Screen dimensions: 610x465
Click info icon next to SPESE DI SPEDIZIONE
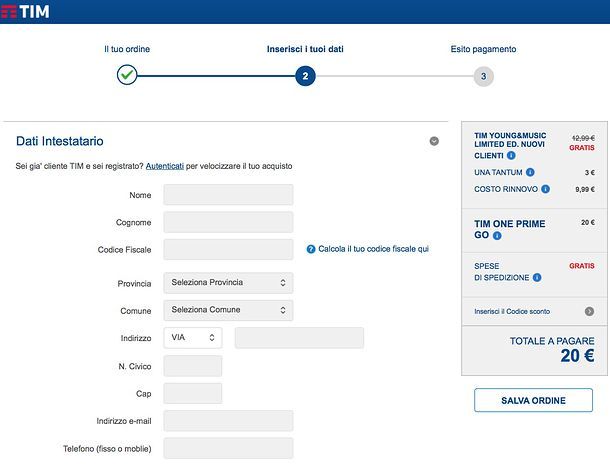(x=537, y=277)
